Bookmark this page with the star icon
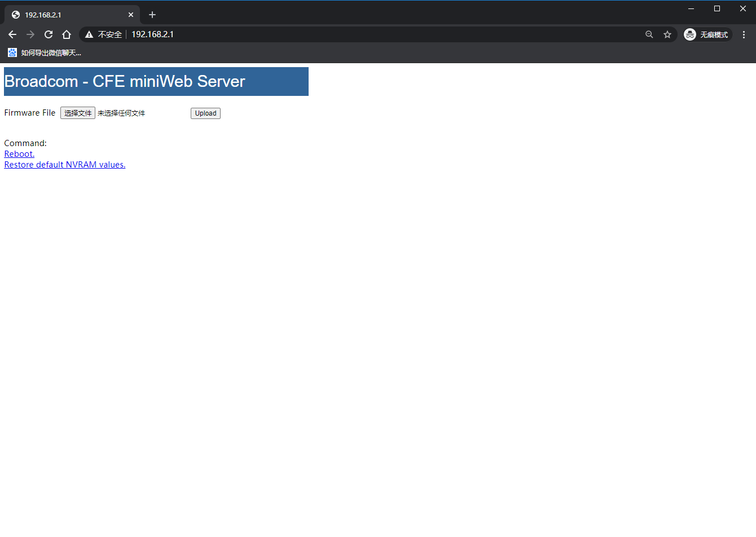This screenshot has width=756, height=537. [x=667, y=34]
